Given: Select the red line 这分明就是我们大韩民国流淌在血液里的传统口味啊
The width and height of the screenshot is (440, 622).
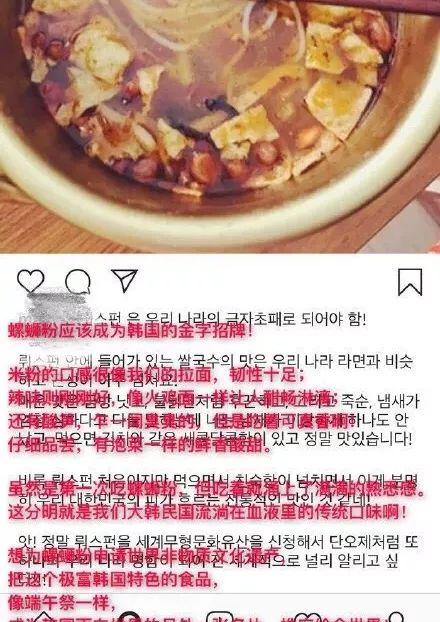Looking at the screenshot, I should (x=206, y=512).
